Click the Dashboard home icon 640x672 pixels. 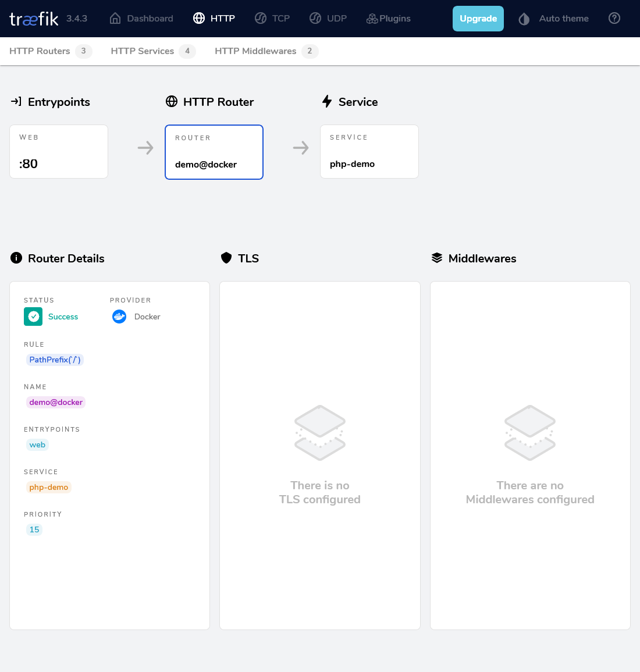coord(115,19)
